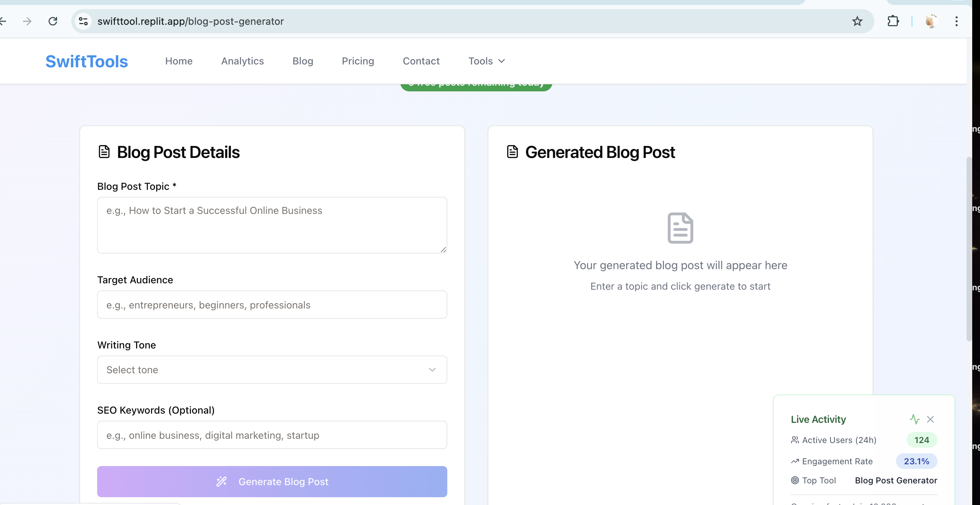Click the Blog Post Topic label
This screenshot has height=505, width=980.
136,187
